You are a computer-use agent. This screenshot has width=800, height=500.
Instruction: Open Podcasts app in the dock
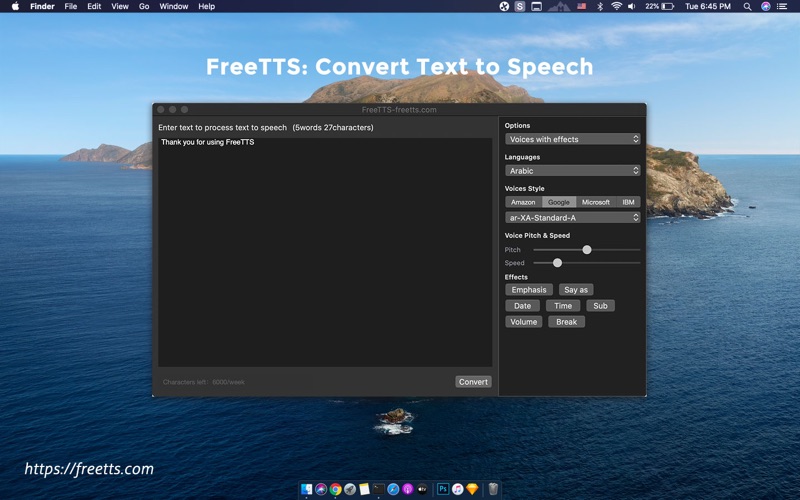pyautogui.click(x=408, y=489)
